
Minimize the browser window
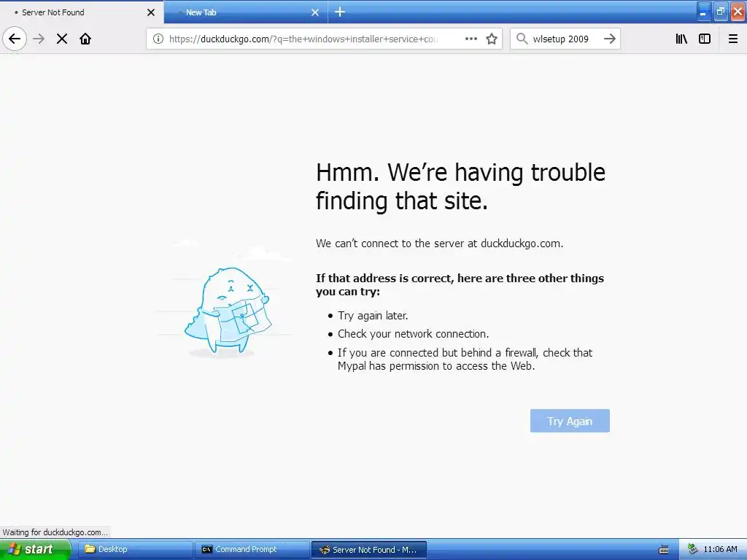[703, 12]
